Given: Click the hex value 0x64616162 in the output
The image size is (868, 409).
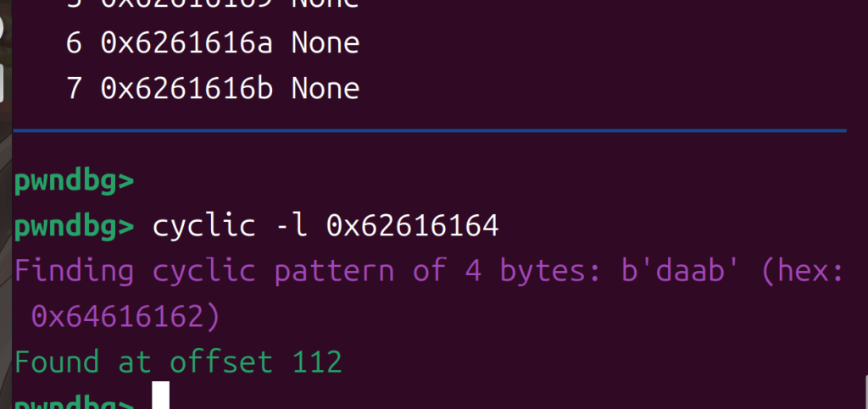Looking at the screenshot, I should 116,317.
